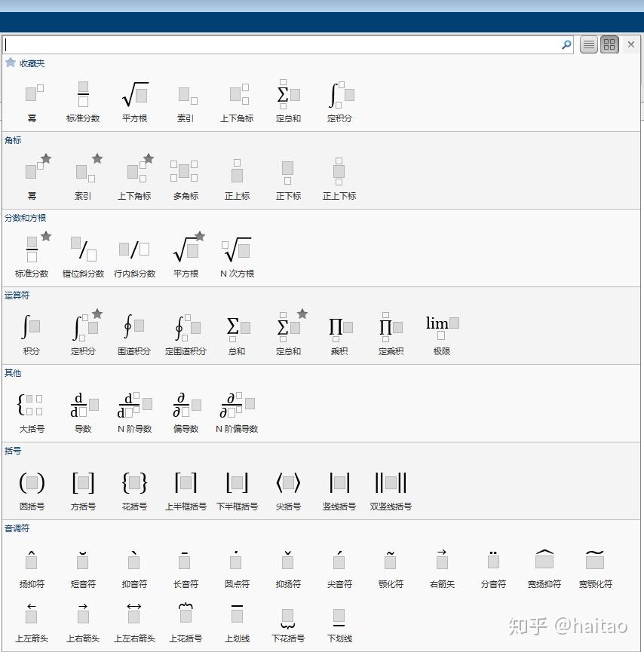The width and height of the screenshot is (644, 652).
Task: Insert the lim 极限 operator template
Action: click(x=441, y=328)
